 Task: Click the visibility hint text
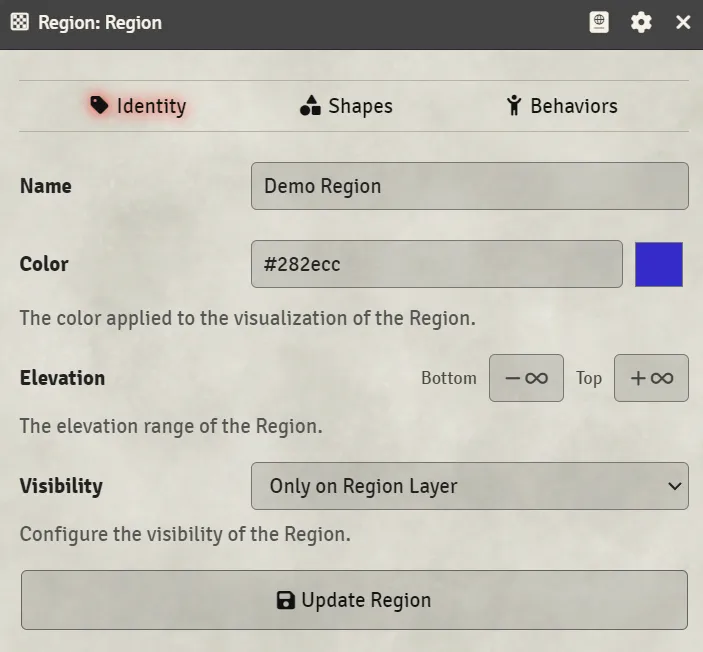point(185,535)
